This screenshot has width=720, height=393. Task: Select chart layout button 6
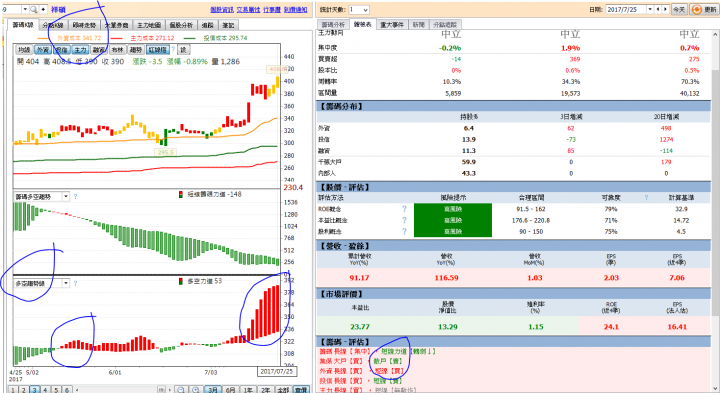coord(67,390)
